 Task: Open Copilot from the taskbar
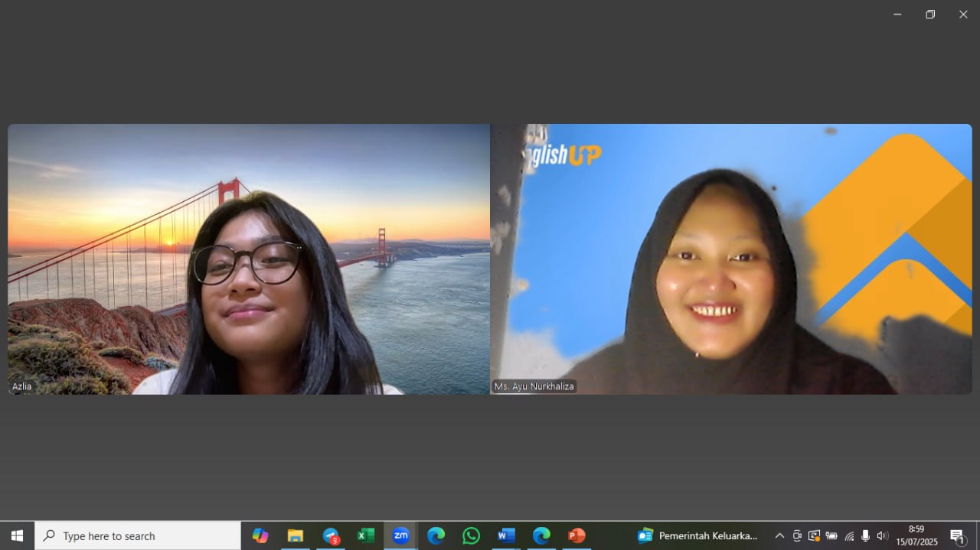(x=260, y=535)
